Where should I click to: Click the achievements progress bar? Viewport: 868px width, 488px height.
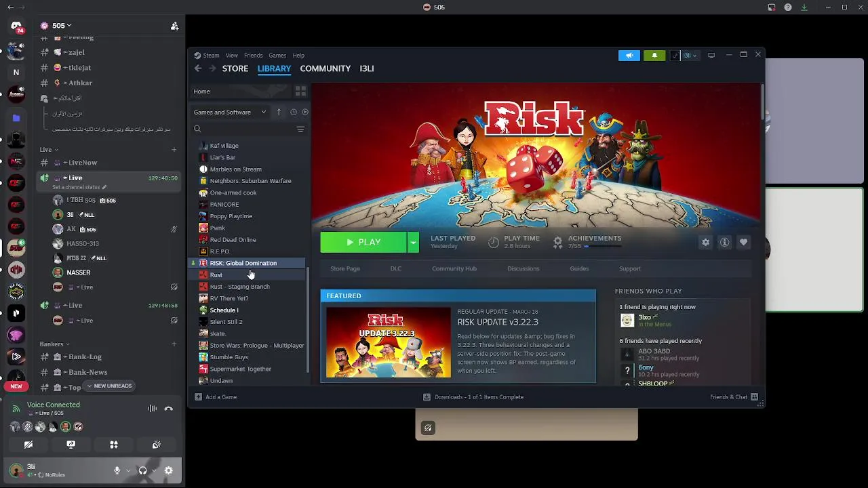[602, 246]
